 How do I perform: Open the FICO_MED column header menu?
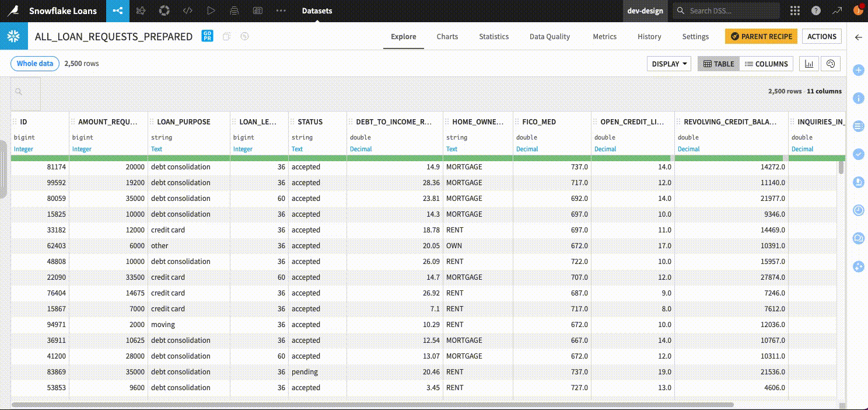coord(539,122)
